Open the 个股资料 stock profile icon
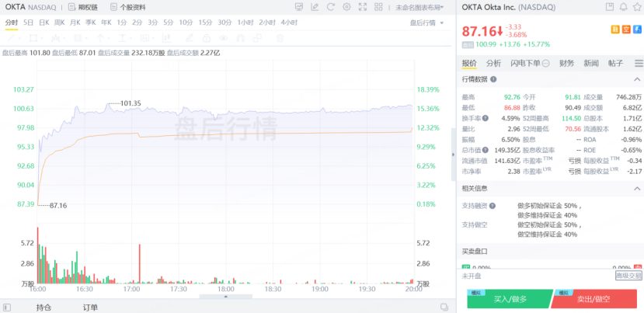 [x=113, y=7]
